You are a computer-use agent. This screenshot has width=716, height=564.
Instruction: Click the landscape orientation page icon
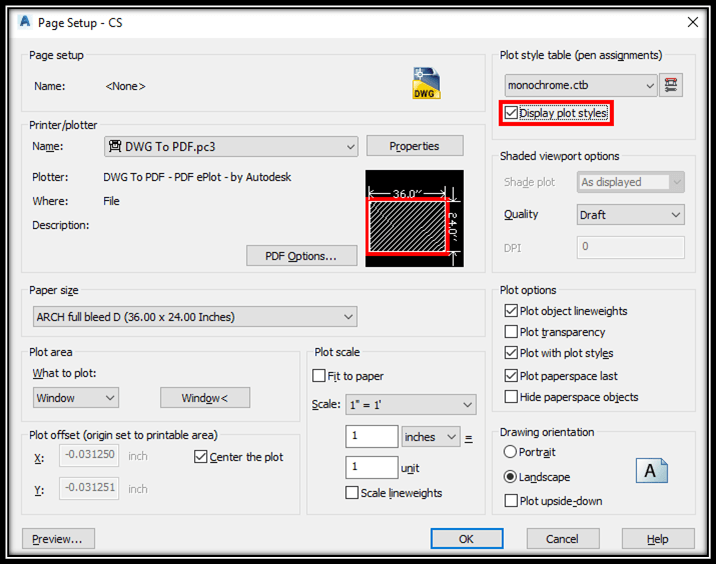[652, 471]
